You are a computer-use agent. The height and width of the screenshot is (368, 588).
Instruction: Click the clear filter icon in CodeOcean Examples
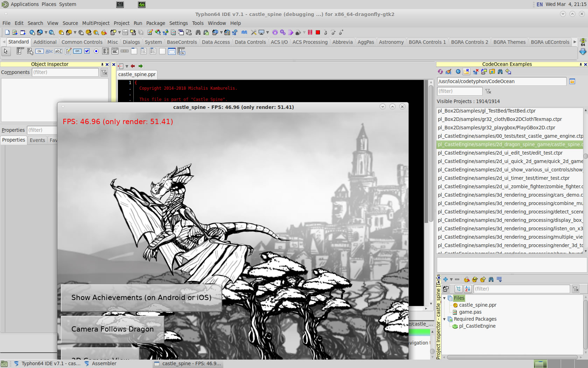coord(488,91)
